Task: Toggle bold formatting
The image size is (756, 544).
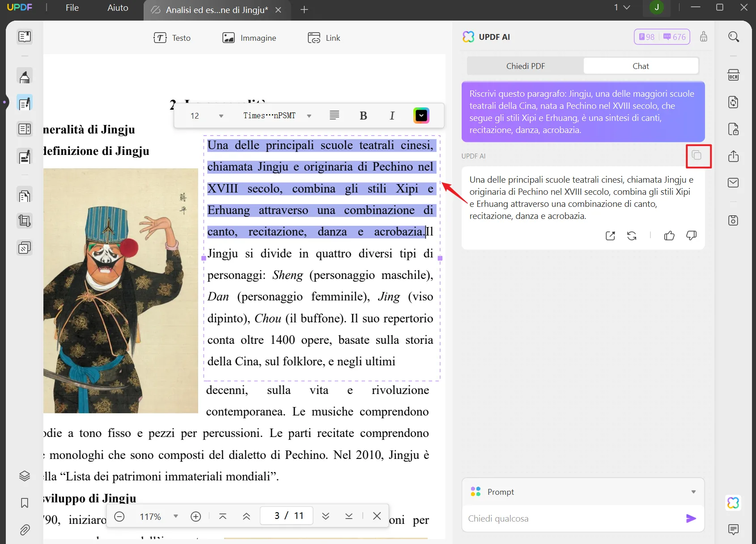Action: 363,116
